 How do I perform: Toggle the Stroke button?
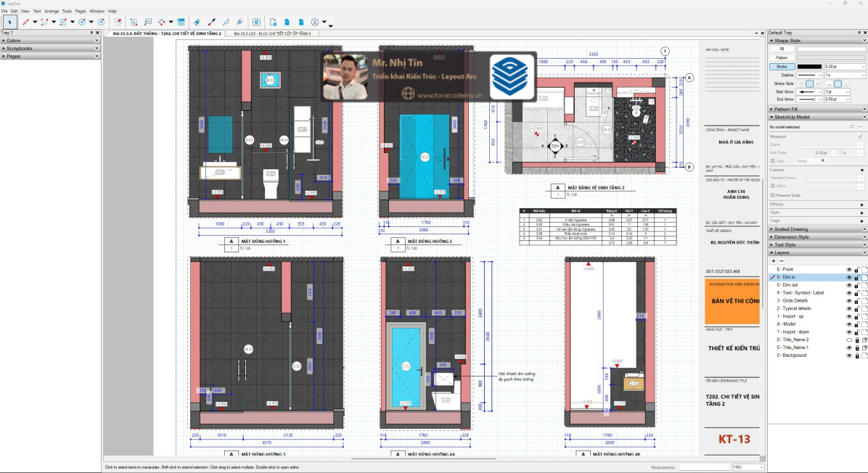[782, 67]
